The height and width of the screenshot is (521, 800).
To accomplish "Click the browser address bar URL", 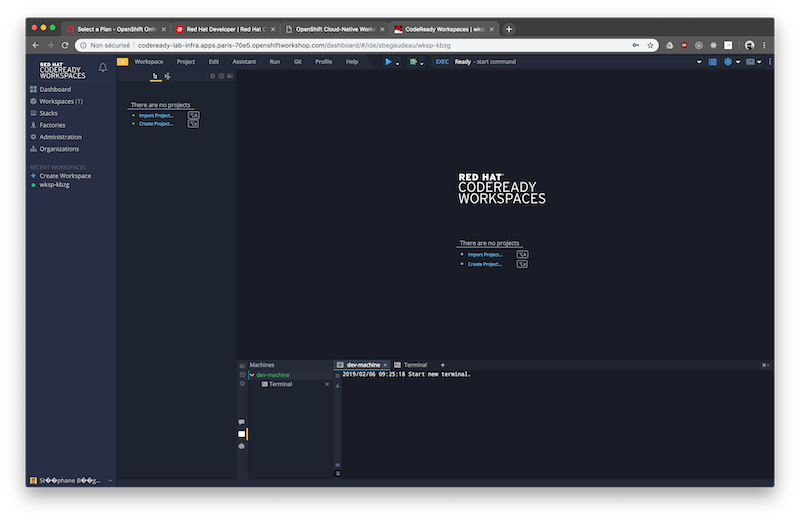I will (294, 45).
